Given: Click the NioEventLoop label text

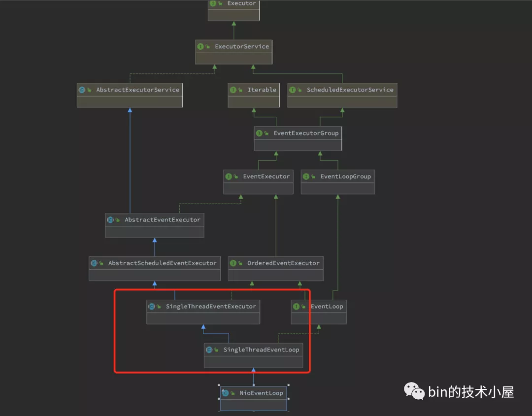Looking at the screenshot, I should pos(261,393).
